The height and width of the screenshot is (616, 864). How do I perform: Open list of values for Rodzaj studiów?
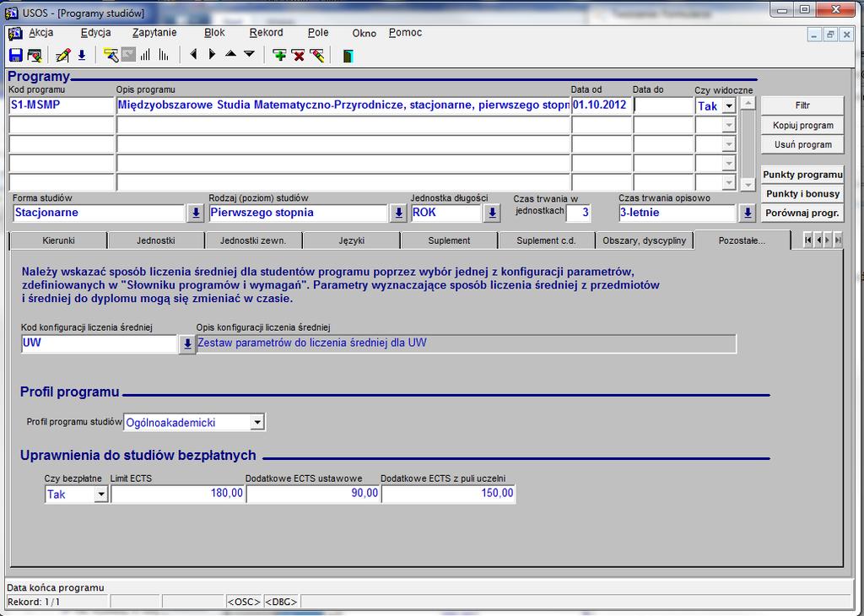[x=398, y=213]
